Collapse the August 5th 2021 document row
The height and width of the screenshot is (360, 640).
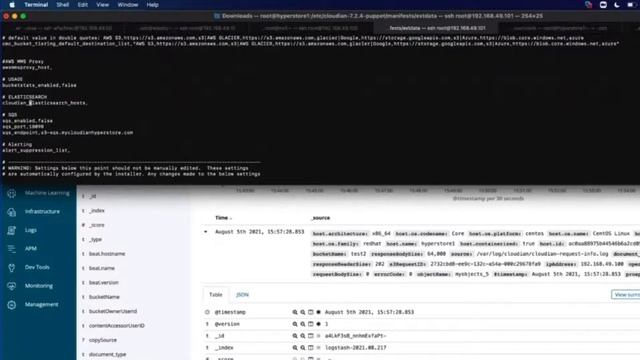coord(206,232)
